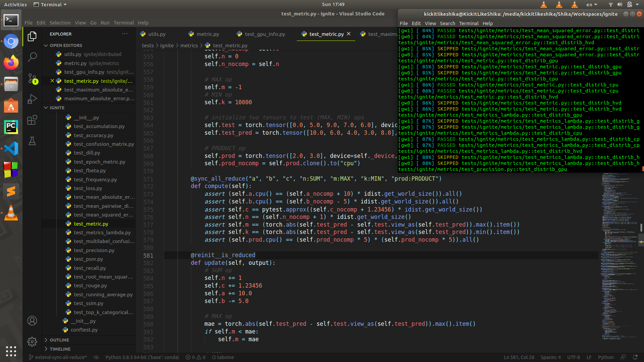Open test_precision.py in the explorer
Screen dimensions: 644x362
click(x=94, y=250)
